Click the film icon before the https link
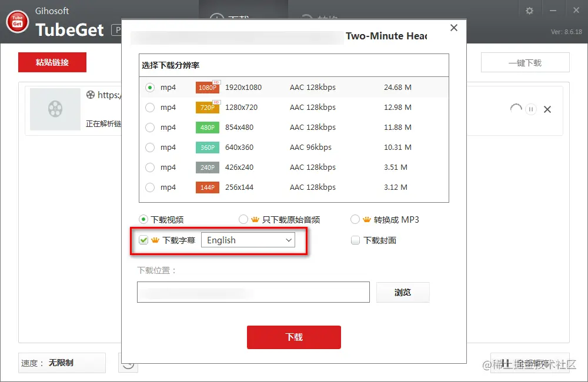Screen dimensions: 588x382 [91, 95]
